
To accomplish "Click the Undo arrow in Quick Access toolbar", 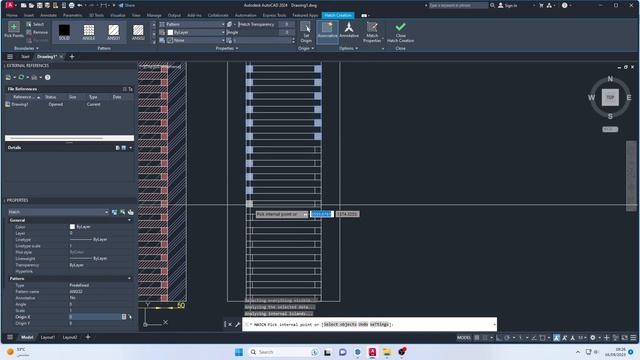I will (x=80, y=5).
